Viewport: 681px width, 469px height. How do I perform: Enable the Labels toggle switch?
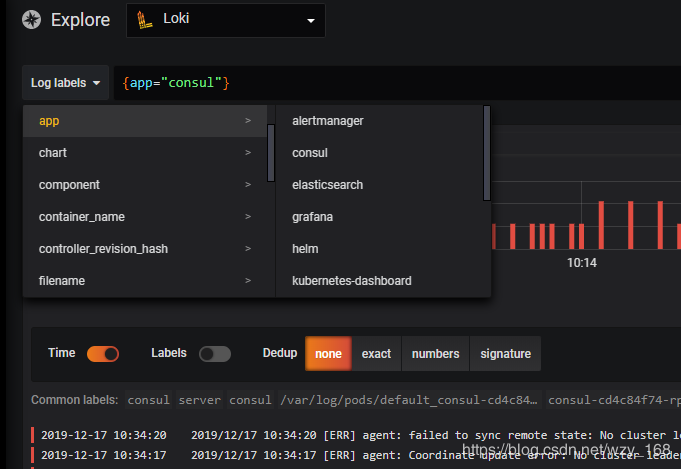click(214, 354)
